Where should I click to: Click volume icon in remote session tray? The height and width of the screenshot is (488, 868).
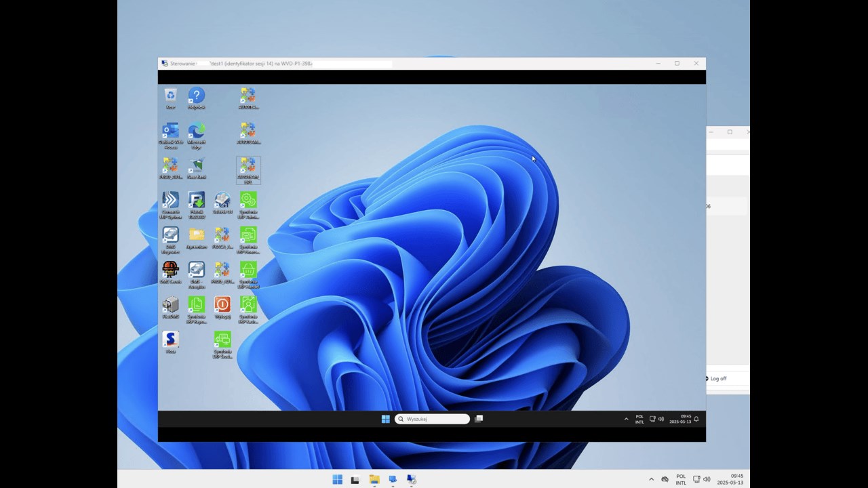pyautogui.click(x=660, y=419)
